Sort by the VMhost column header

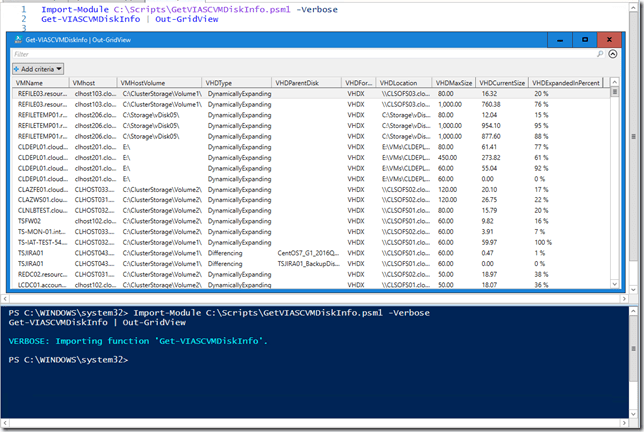coord(88,82)
